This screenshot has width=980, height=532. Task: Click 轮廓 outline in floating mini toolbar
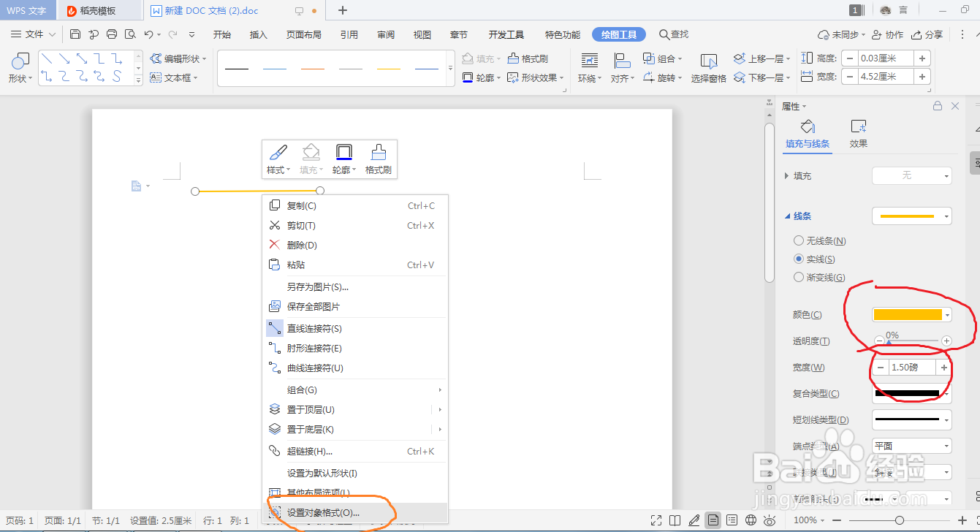(344, 159)
